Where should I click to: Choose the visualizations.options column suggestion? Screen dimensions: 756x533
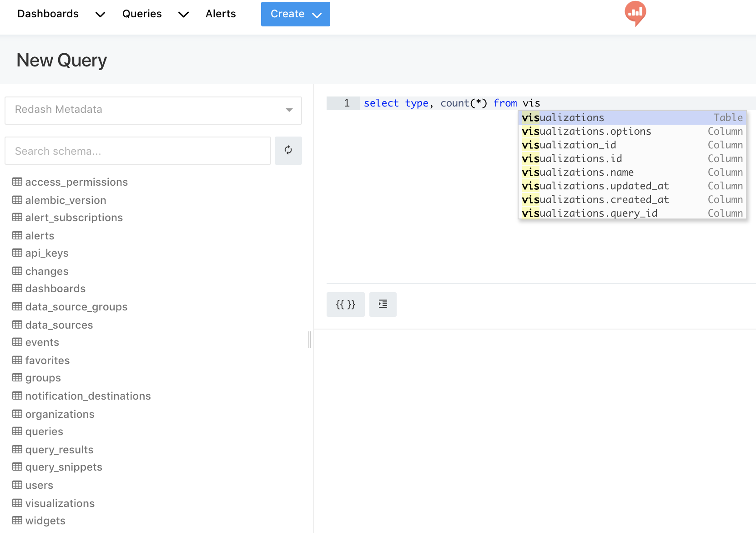point(632,131)
